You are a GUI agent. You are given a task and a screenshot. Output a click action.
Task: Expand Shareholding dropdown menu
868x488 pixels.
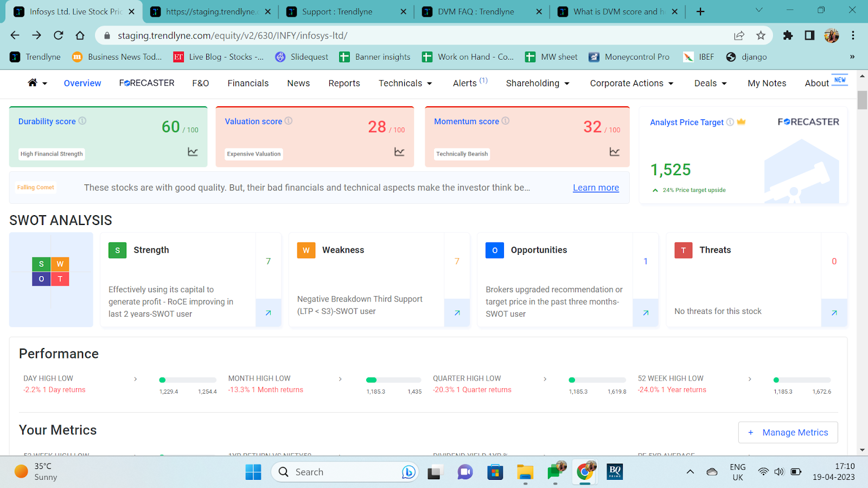point(567,84)
